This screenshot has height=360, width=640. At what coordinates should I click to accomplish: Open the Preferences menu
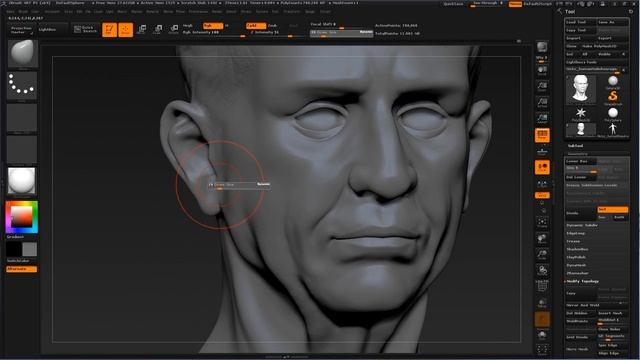click(x=198, y=12)
